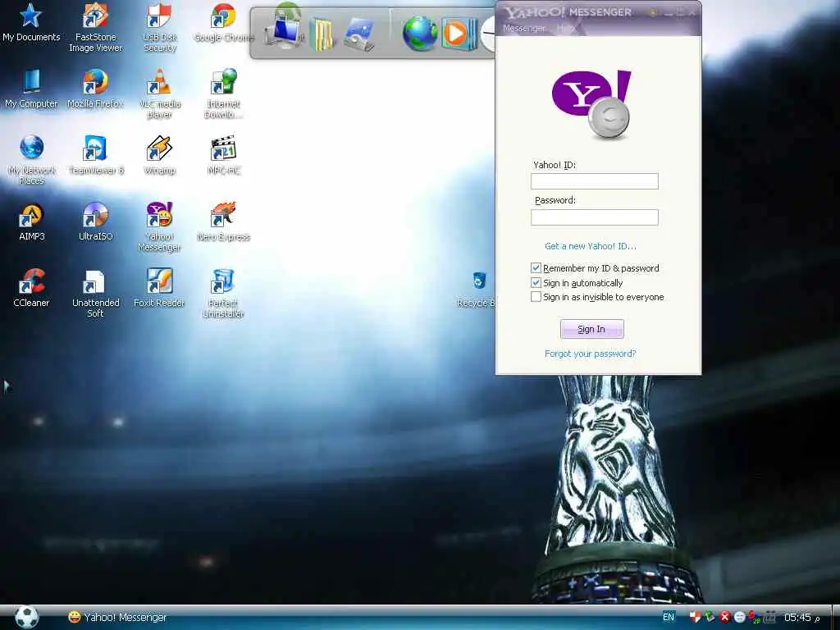Follow the Get a new Yahoo! ID link
Screen dimensions: 840x630
click(591, 246)
